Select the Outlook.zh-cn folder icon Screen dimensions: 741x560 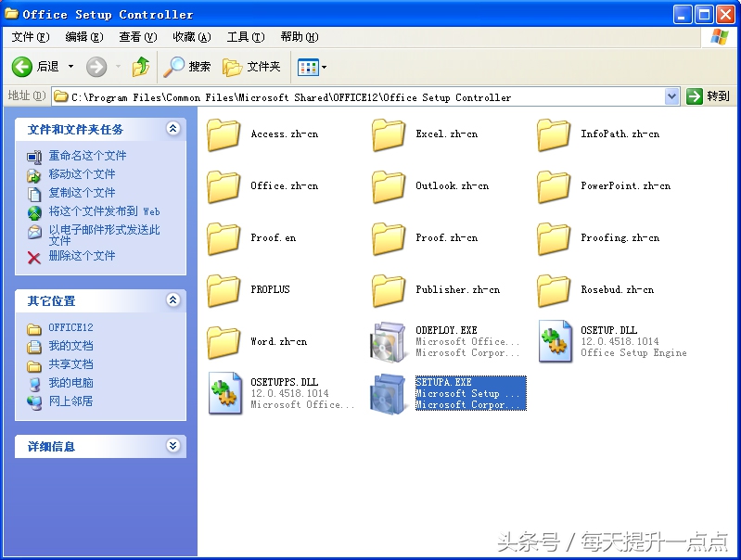pos(389,186)
